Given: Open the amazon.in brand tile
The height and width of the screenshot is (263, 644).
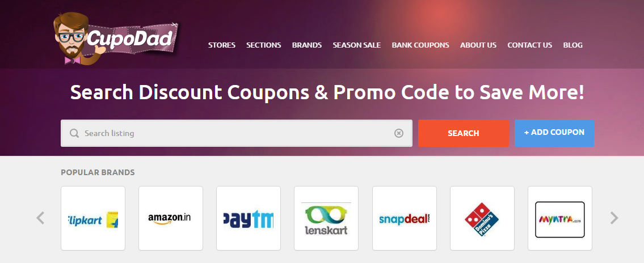Looking at the screenshot, I should 170,218.
